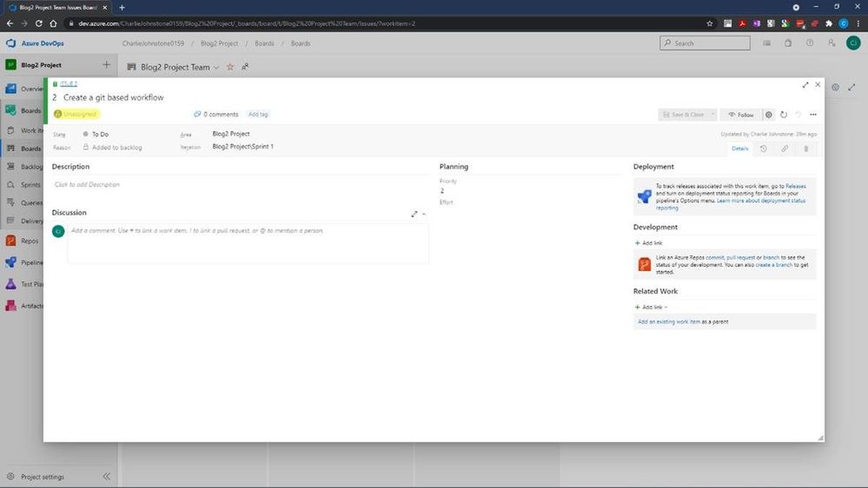Open the Save & Close dropdown arrow

click(x=712, y=115)
